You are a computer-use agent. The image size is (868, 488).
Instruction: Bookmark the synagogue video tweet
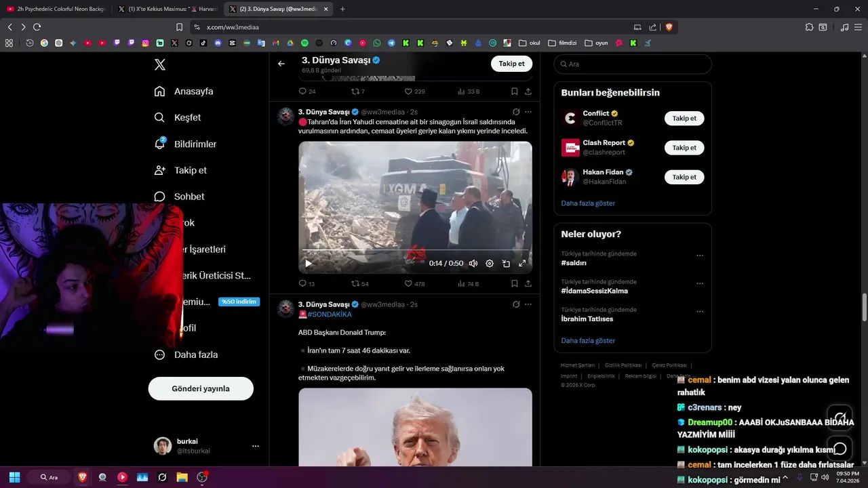[515, 283]
